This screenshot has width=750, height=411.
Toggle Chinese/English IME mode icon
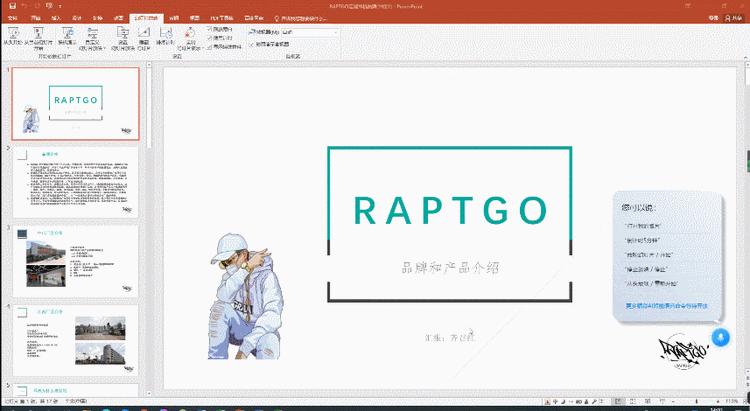555,401
